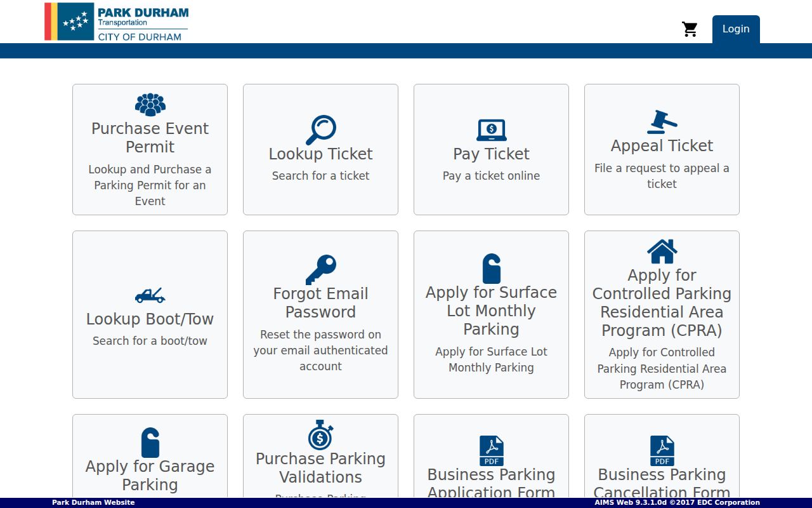This screenshot has width=812, height=508.
Task: Click 'Pay a ticket online' description text
Action: click(492, 176)
